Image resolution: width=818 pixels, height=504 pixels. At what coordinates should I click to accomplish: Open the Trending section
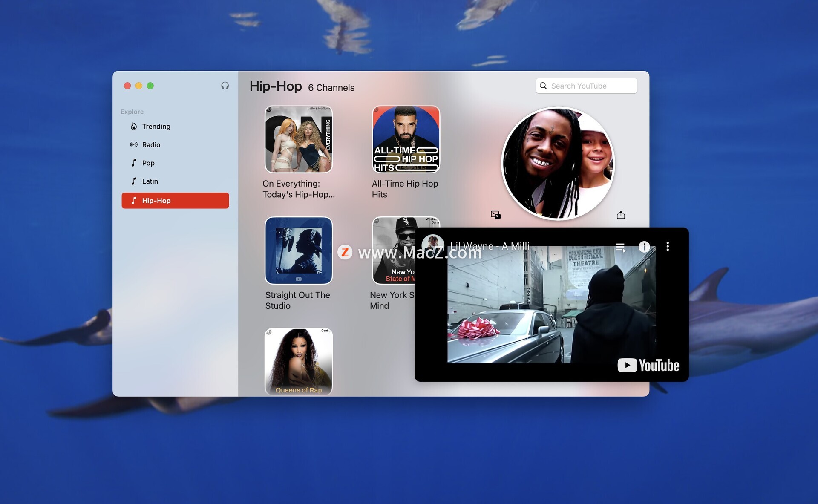156,127
